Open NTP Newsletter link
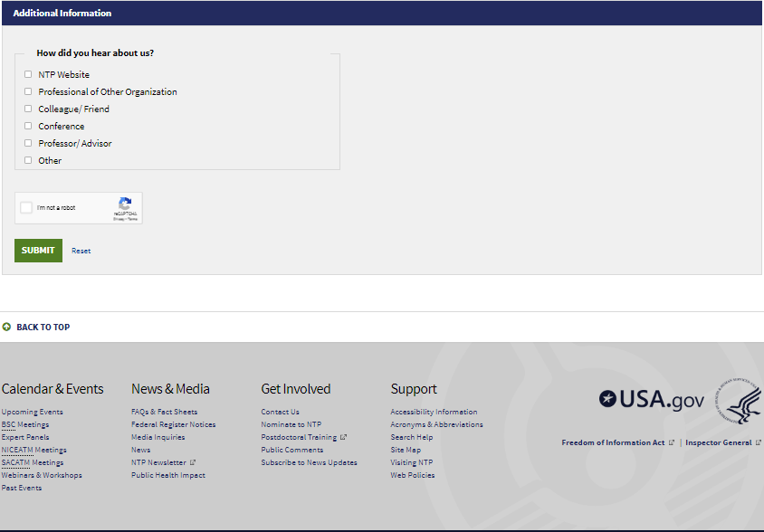764x532 pixels. pyautogui.click(x=158, y=462)
